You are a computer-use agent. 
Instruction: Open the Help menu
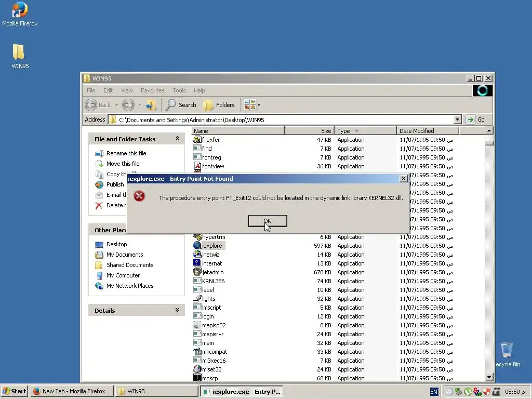point(199,90)
